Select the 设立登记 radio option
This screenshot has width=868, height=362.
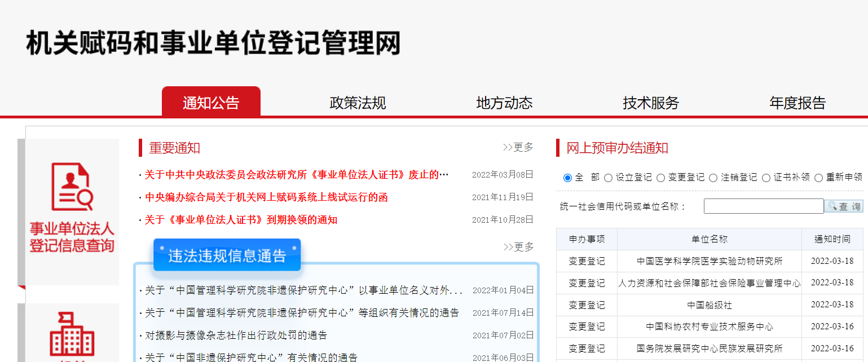pyautogui.click(x=608, y=178)
